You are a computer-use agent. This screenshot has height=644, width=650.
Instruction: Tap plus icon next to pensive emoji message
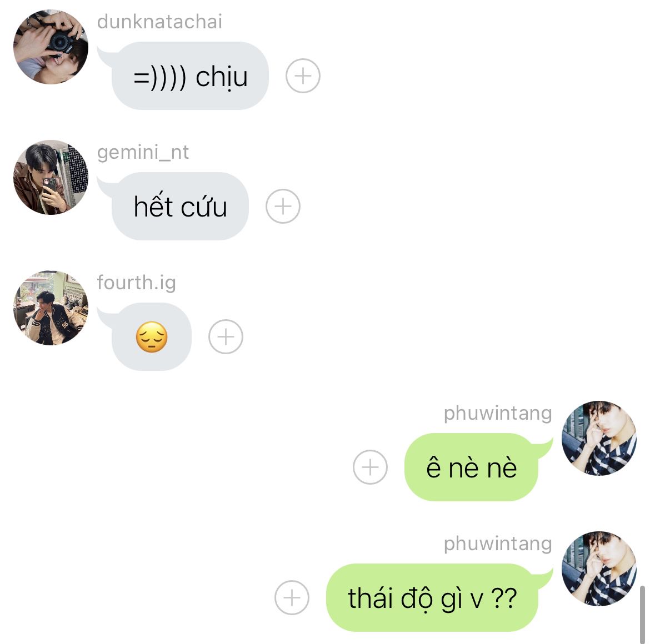pyautogui.click(x=226, y=336)
